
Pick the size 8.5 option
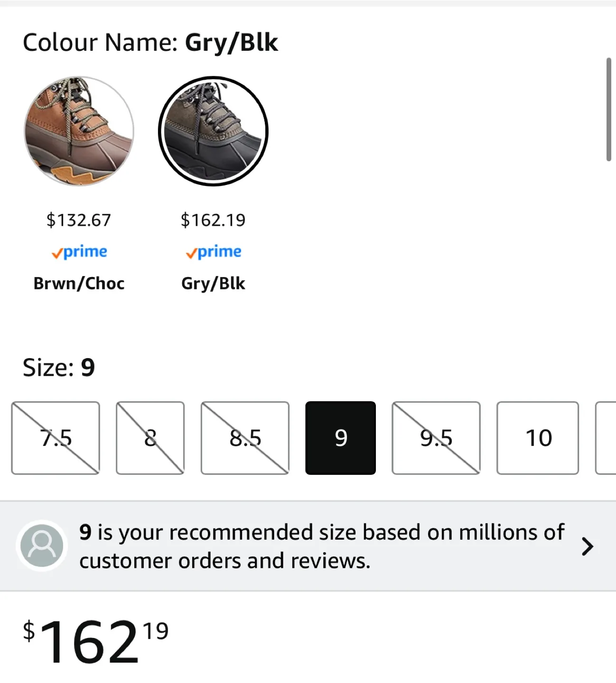(x=245, y=438)
